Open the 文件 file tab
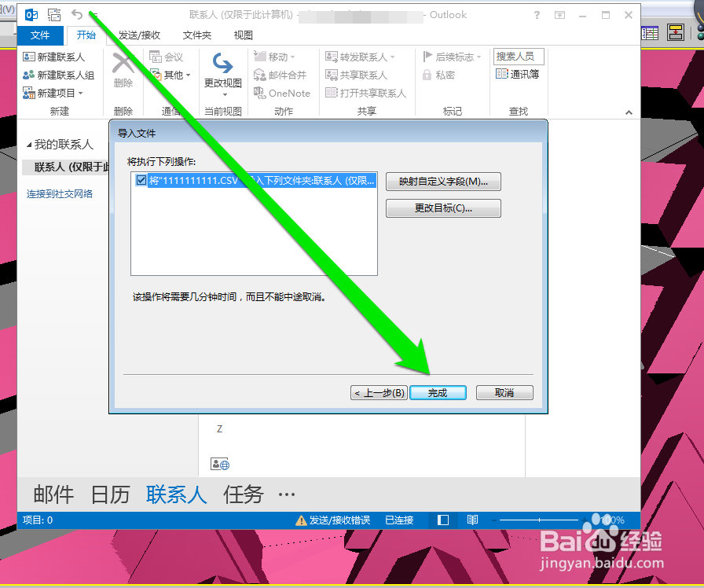The height and width of the screenshot is (588, 704). click(40, 35)
